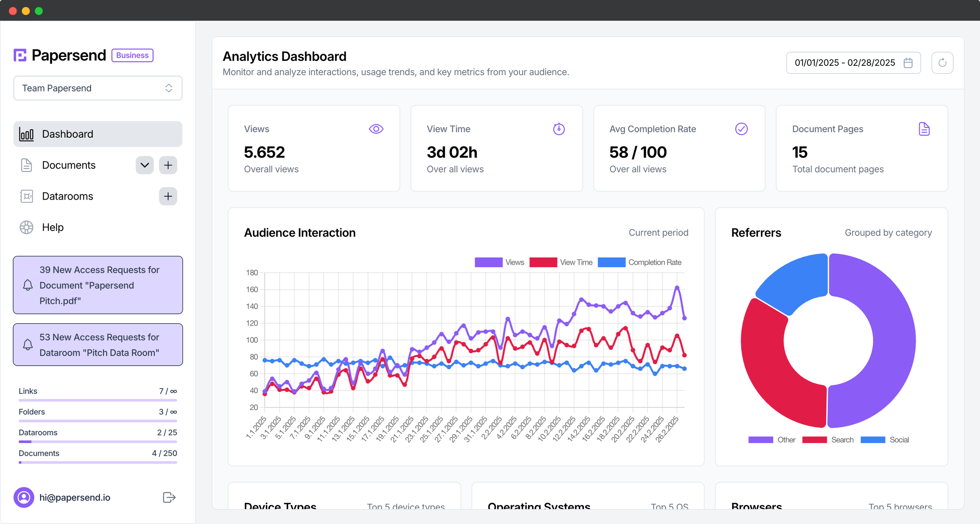
Task: Click the user avatar at the bottom left
Action: (x=24, y=497)
